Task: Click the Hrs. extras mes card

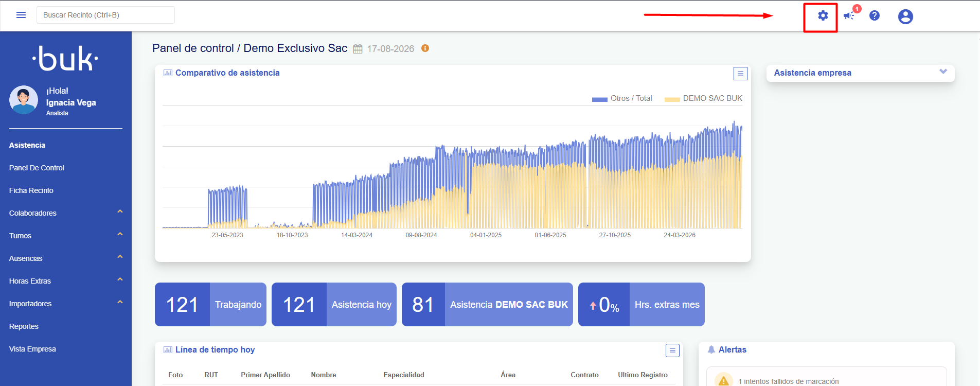Action: click(x=642, y=304)
